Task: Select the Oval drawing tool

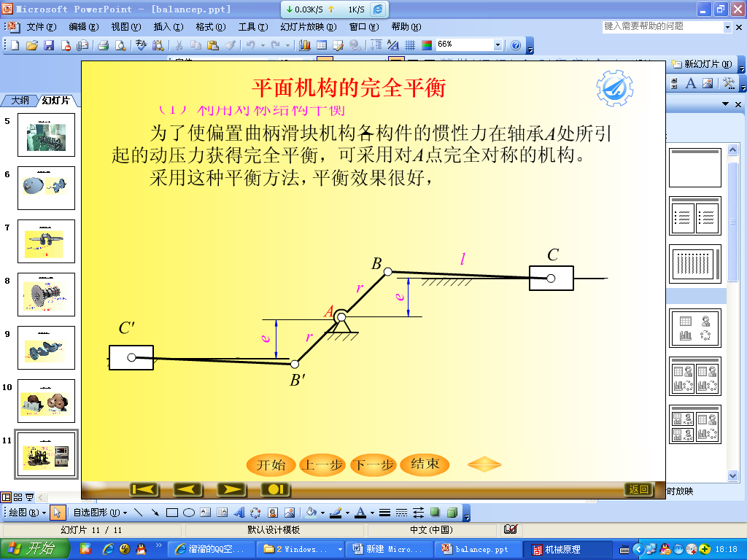Action: click(x=189, y=513)
